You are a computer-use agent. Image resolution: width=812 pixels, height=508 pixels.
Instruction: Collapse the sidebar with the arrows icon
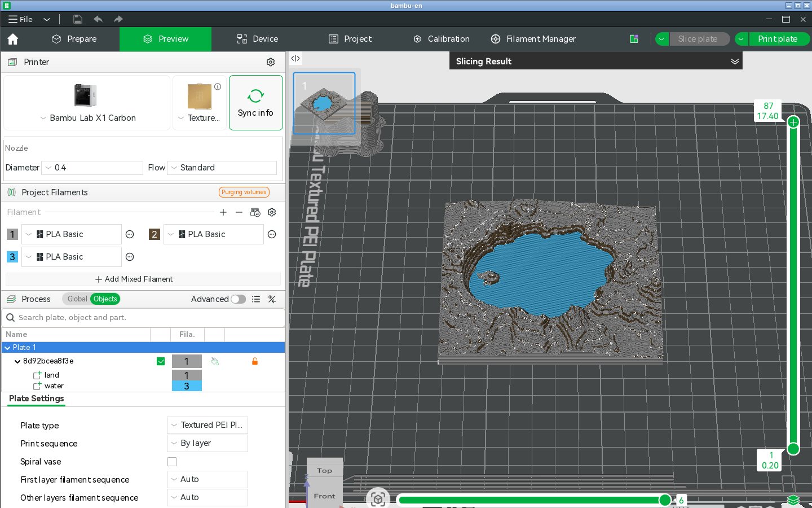[x=295, y=58]
